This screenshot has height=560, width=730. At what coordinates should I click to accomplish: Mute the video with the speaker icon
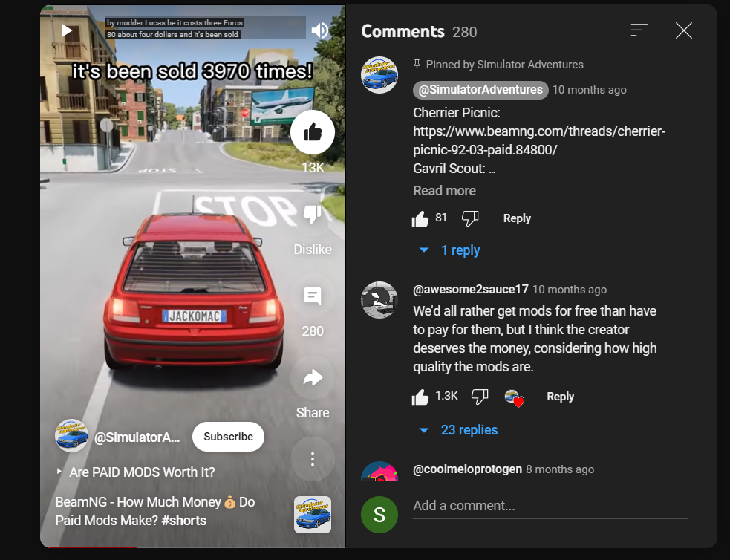319,30
